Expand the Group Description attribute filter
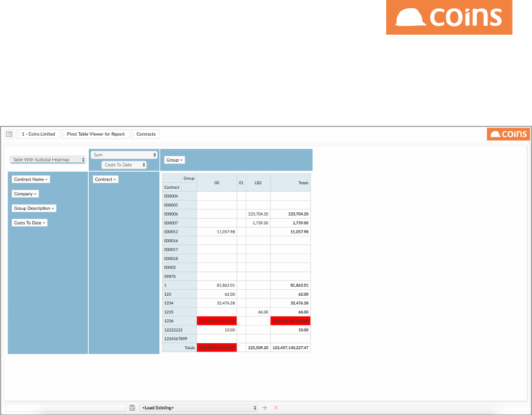 (x=34, y=208)
